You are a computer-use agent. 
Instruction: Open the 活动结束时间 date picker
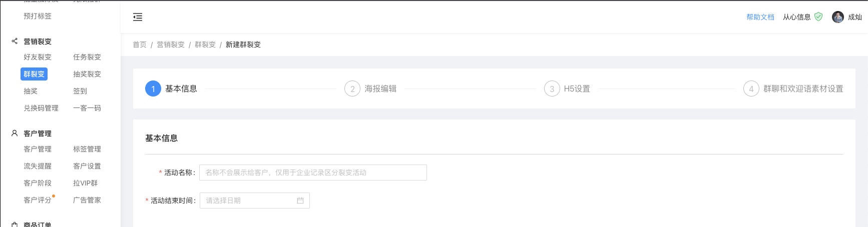pyautogui.click(x=255, y=200)
